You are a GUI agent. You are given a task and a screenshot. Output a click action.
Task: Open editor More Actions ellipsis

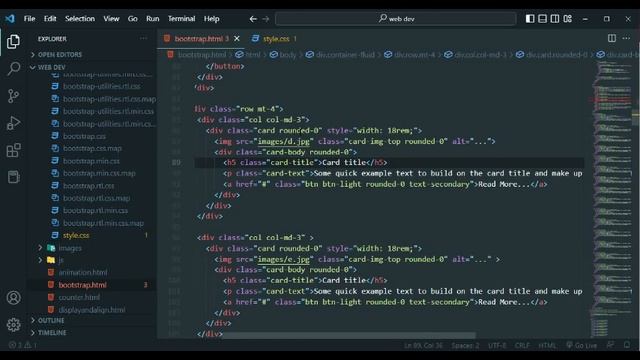coord(626,38)
